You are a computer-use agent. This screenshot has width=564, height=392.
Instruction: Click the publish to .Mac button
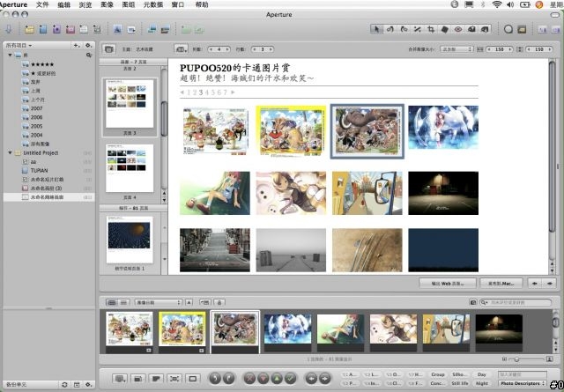pyautogui.click(x=501, y=284)
